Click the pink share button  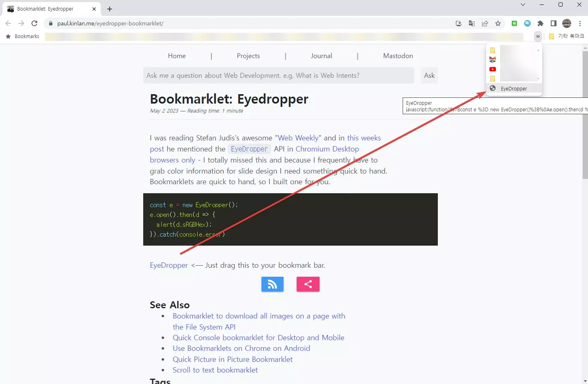(x=308, y=284)
